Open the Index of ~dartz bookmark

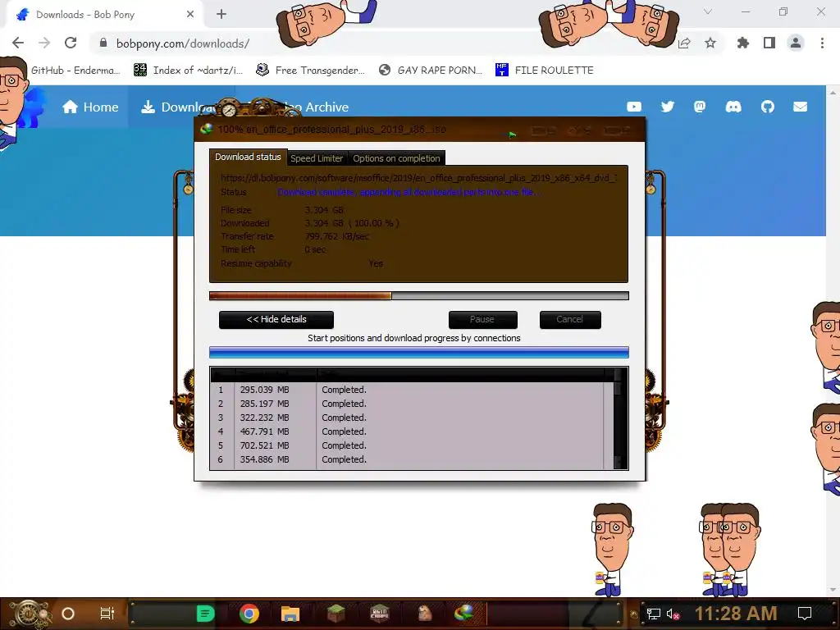pyautogui.click(x=188, y=71)
